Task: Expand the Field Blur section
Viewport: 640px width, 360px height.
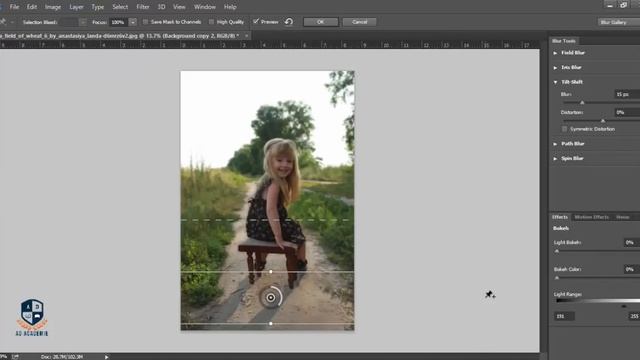Action: point(555,53)
